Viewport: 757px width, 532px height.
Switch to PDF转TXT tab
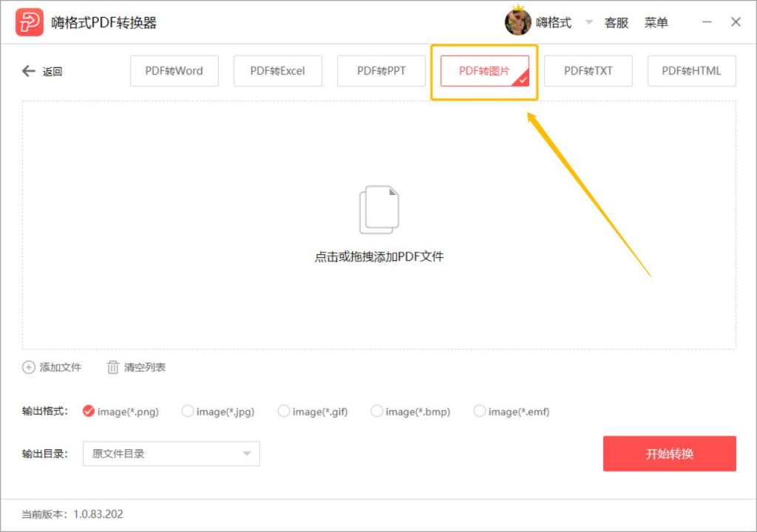pos(588,71)
